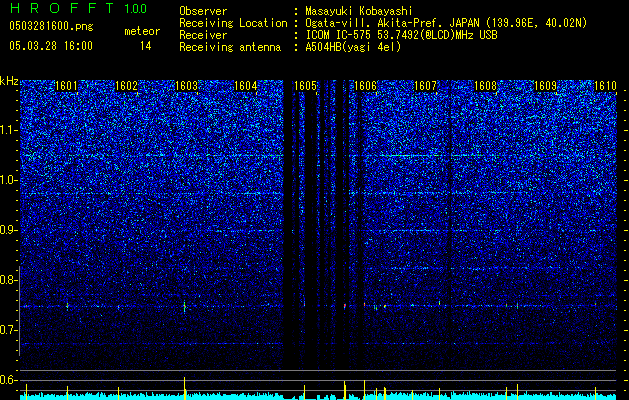The image size is (629, 400).
Task: Click the 'meteor' label
Action: [x=142, y=31]
